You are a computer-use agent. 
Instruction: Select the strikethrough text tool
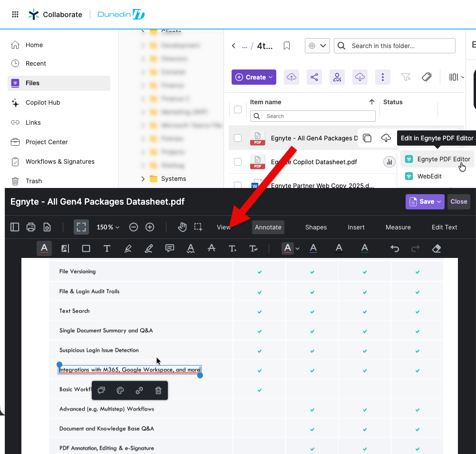coord(212,248)
